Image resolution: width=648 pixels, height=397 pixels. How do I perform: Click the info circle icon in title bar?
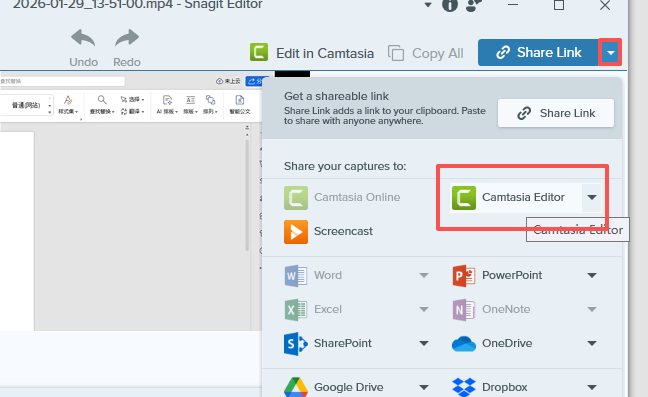(x=450, y=5)
